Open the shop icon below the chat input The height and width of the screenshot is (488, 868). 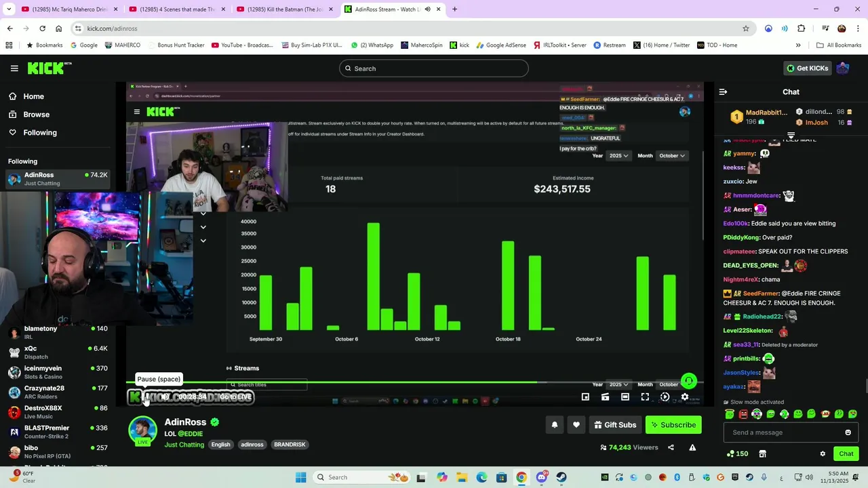tap(762, 454)
